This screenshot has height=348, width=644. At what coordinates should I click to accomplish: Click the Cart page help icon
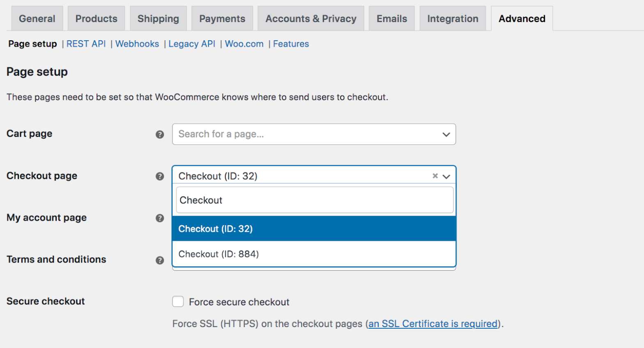pos(159,134)
